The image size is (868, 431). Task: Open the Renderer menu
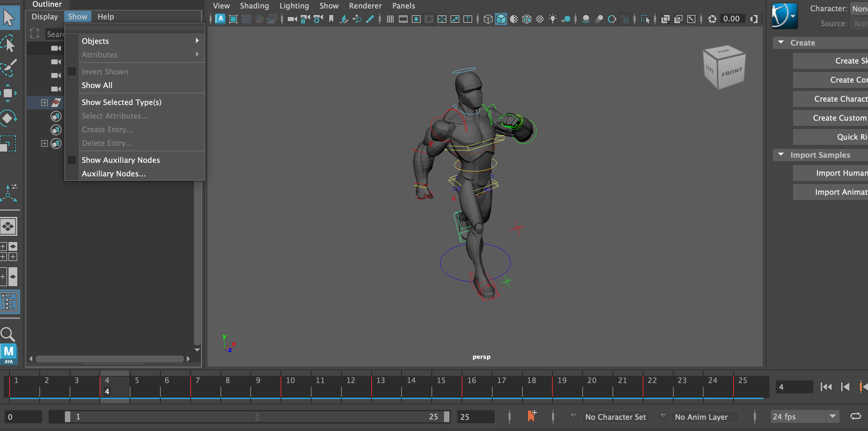pos(365,6)
